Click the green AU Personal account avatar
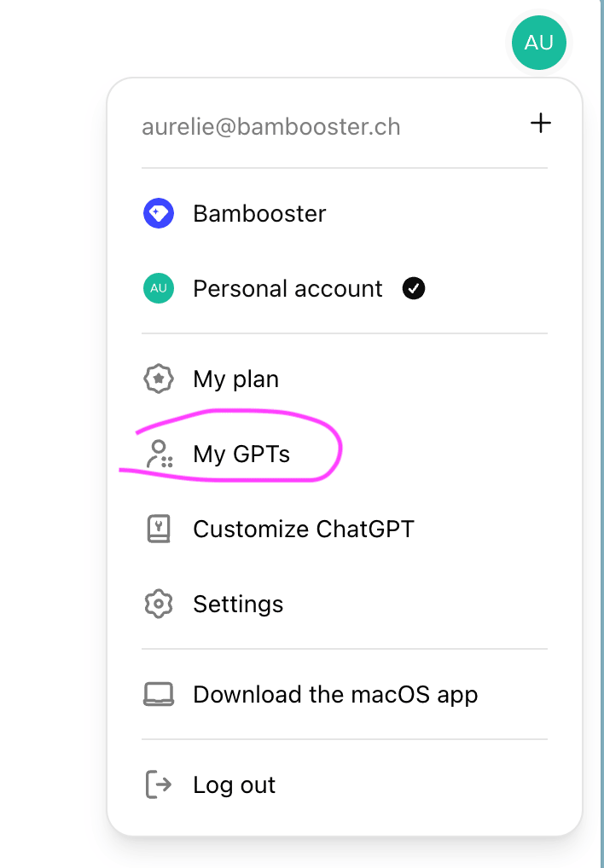The height and width of the screenshot is (868, 604). (x=159, y=288)
